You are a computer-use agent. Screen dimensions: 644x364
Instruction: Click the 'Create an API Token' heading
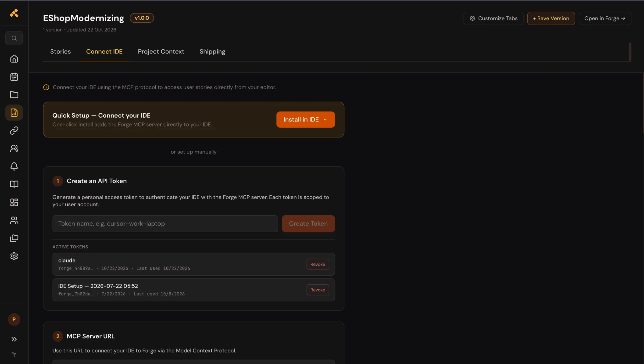pos(97,181)
